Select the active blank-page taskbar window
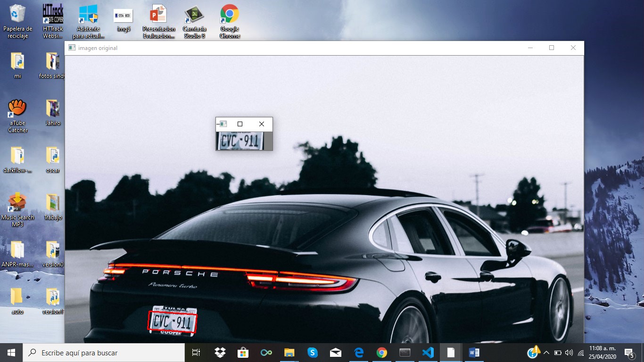This screenshot has width=644, height=362. point(451,353)
